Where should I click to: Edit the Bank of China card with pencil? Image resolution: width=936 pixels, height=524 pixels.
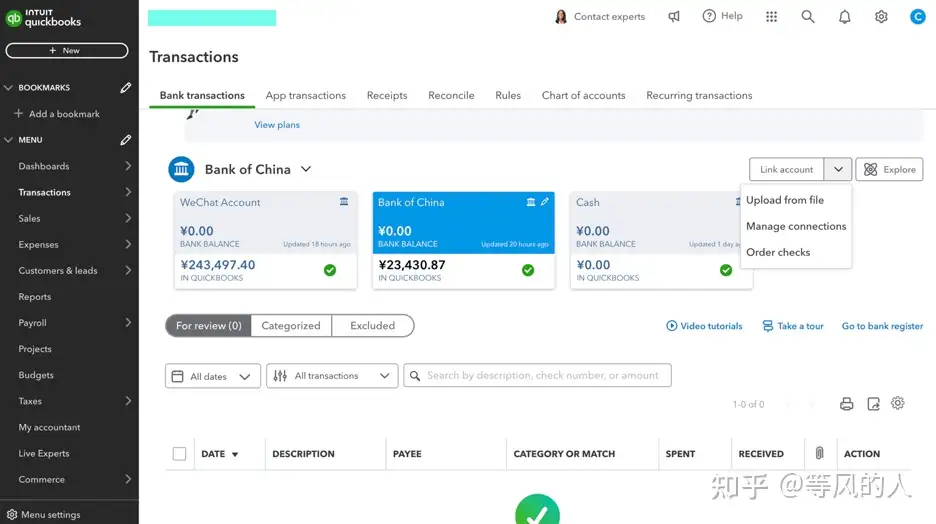click(544, 202)
